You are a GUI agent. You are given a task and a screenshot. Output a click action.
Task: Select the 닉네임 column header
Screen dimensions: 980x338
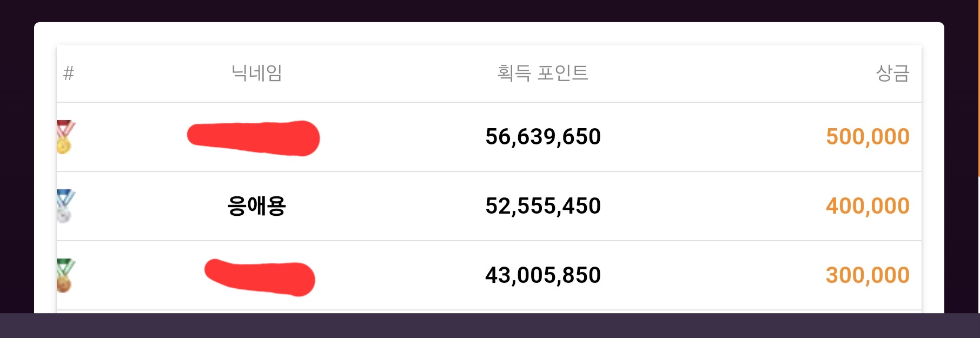[x=256, y=72]
